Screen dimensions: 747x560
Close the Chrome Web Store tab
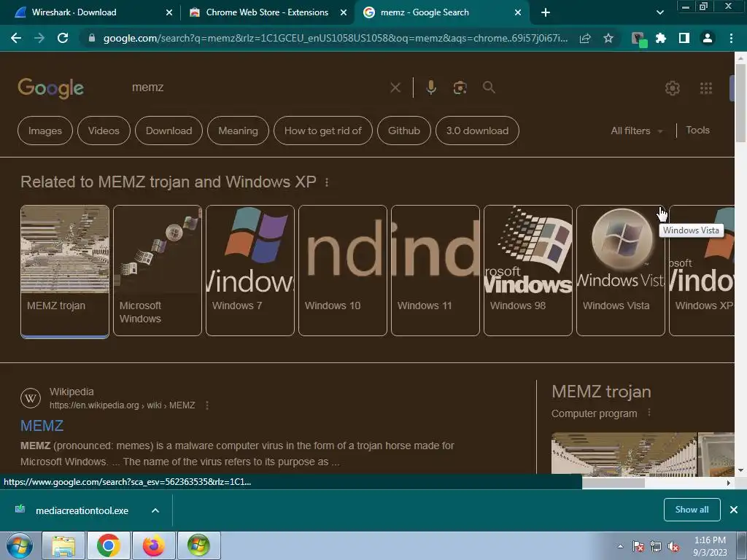click(343, 12)
